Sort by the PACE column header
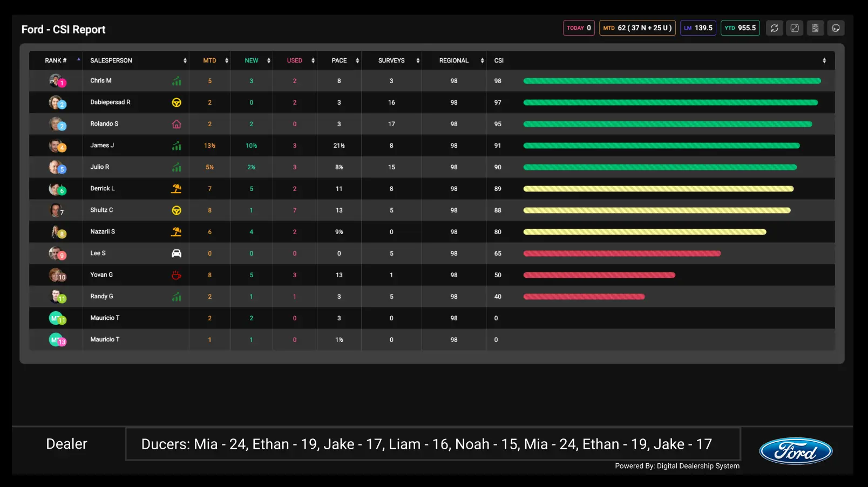Image resolution: width=868 pixels, height=487 pixels. (x=339, y=60)
